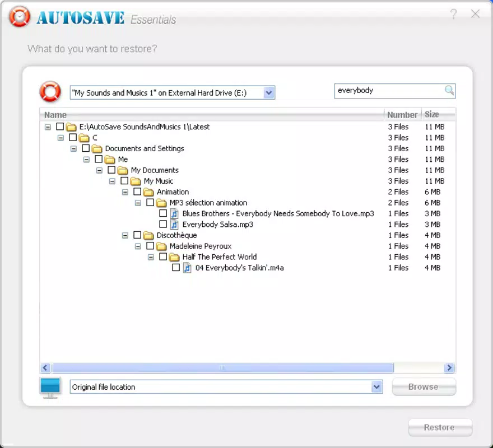Collapse the Discothèque folder node
The image size is (493, 448).
point(125,235)
